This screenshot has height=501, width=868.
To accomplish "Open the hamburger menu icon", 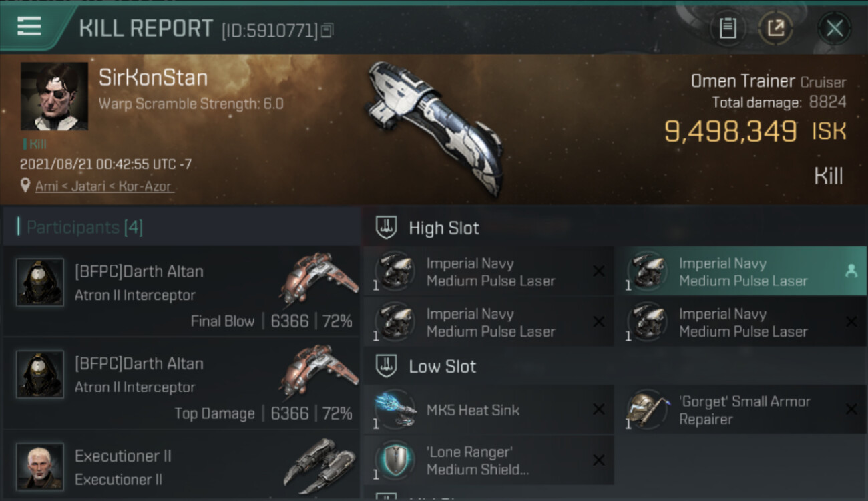I will coord(29,27).
